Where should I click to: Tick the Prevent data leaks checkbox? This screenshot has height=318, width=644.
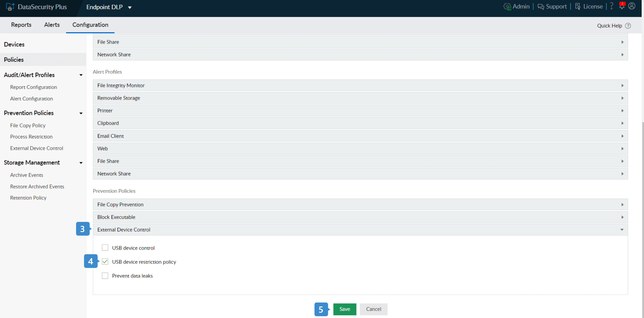(105, 276)
